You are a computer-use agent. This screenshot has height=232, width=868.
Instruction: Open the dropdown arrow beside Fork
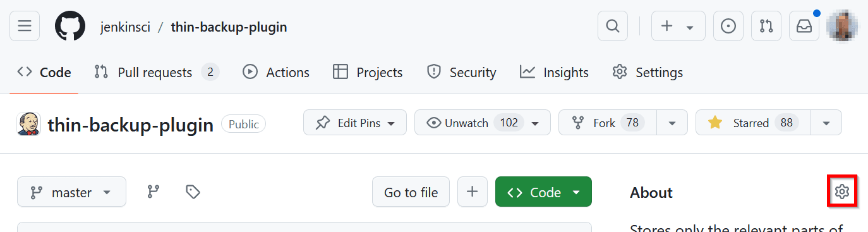[x=672, y=123]
